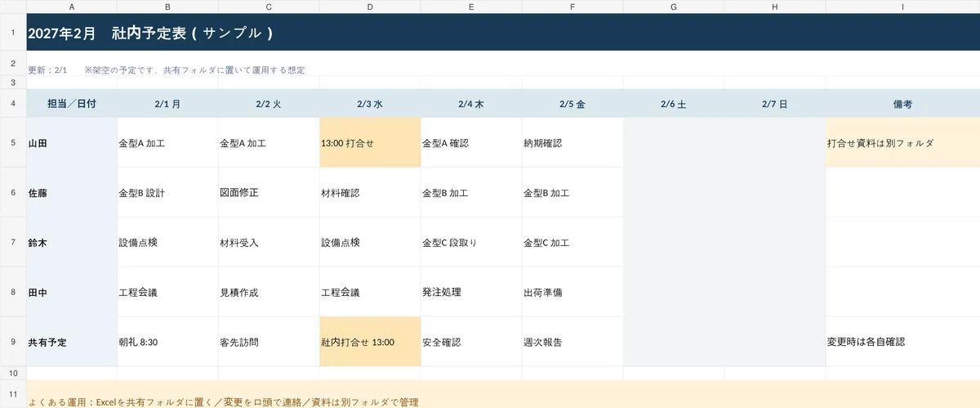Select column header G

tap(674, 7)
